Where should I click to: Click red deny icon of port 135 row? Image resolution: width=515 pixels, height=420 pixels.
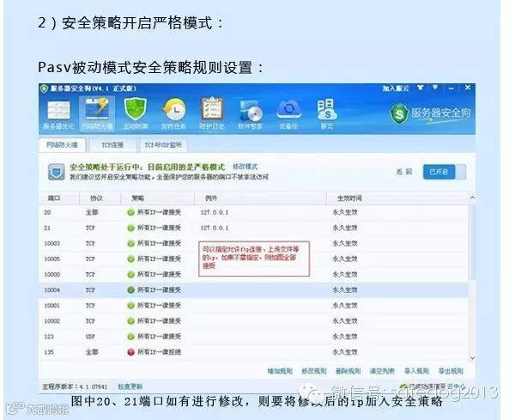point(130,352)
